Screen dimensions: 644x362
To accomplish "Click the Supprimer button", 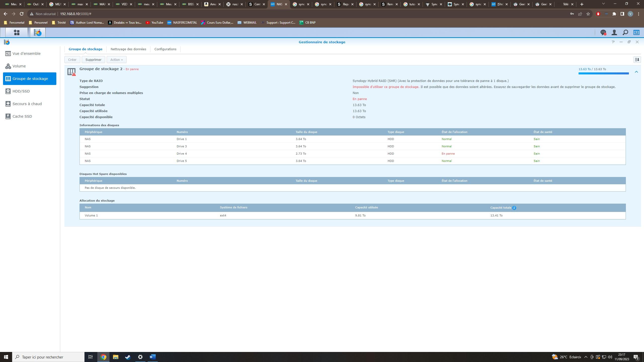I will (93, 60).
